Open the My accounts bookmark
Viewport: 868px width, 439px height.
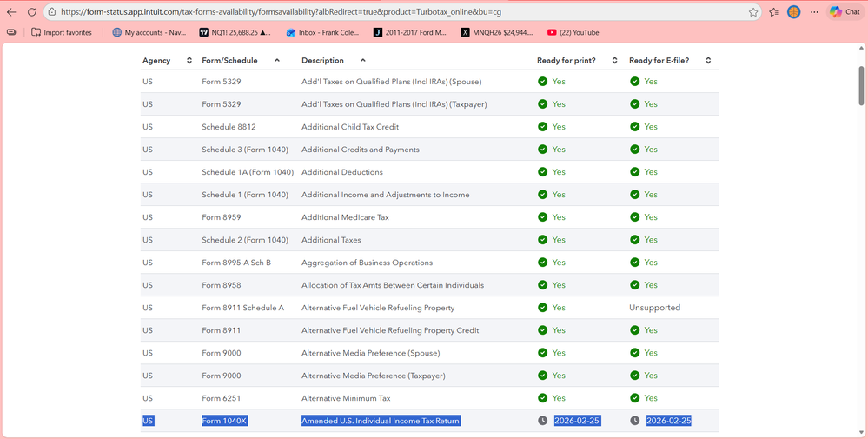pyautogui.click(x=149, y=33)
